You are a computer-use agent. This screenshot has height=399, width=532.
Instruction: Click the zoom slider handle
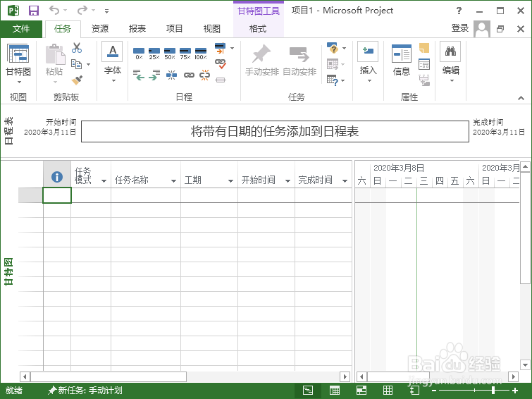click(x=493, y=391)
